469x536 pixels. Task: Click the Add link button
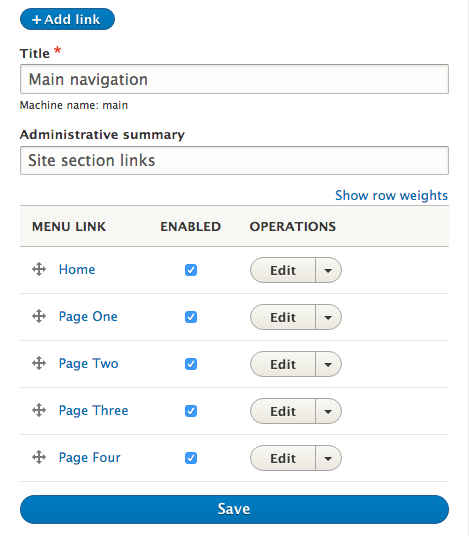pos(67,19)
